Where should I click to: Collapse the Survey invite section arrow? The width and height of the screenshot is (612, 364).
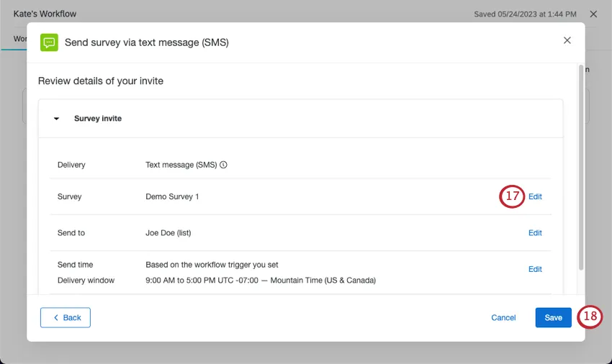[57, 119]
